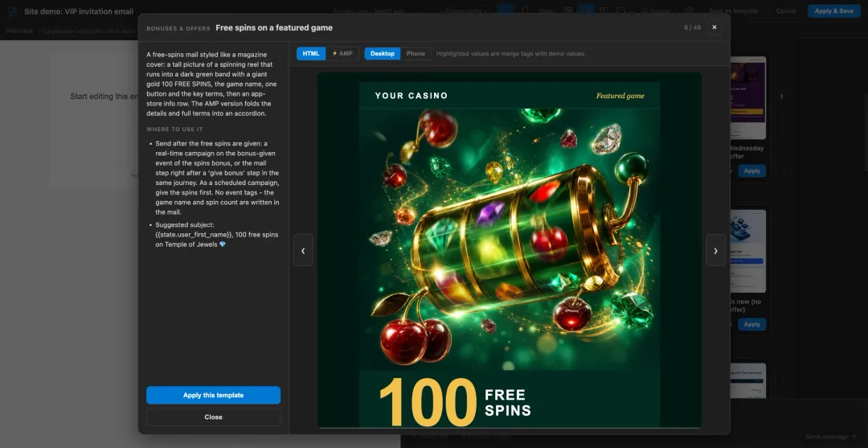Click the gear settings icon in background toolbar
Screen dimensions: 868x448
pyautogui.click(x=690, y=11)
